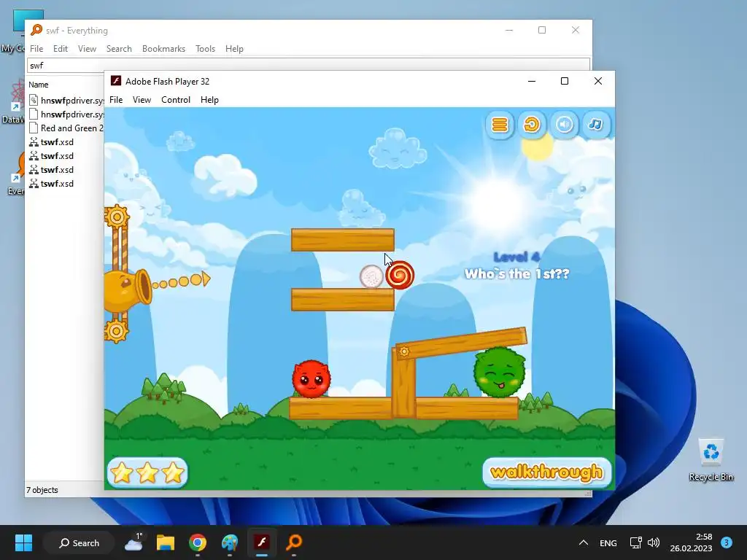Open the View menu in Adobe Flash Player
Screen dimensions: 747x560
tap(142, 99)
